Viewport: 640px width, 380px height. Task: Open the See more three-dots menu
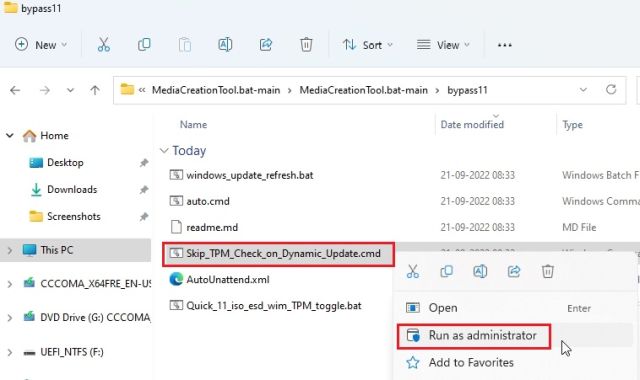coord(504,45)
